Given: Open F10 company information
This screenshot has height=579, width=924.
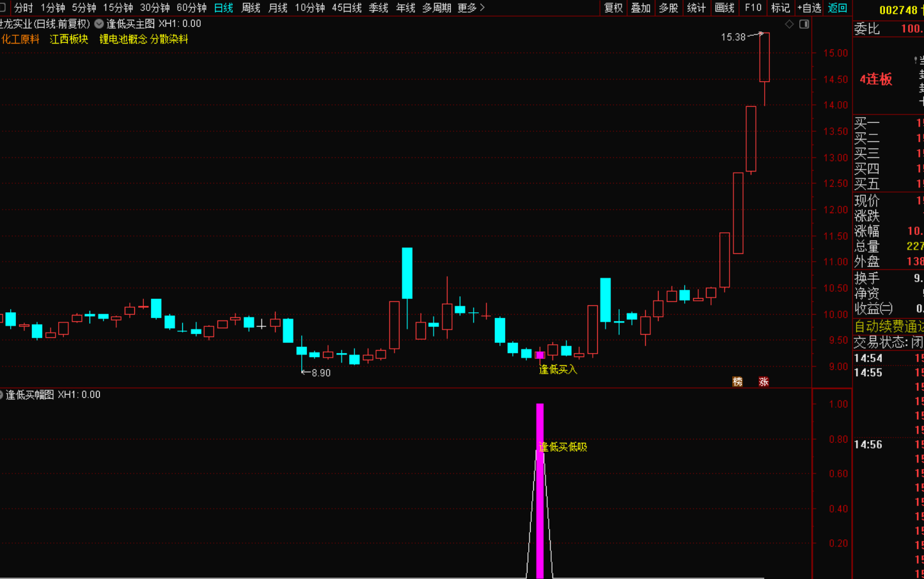Looking at the screenshot, I should pos(753,8).
